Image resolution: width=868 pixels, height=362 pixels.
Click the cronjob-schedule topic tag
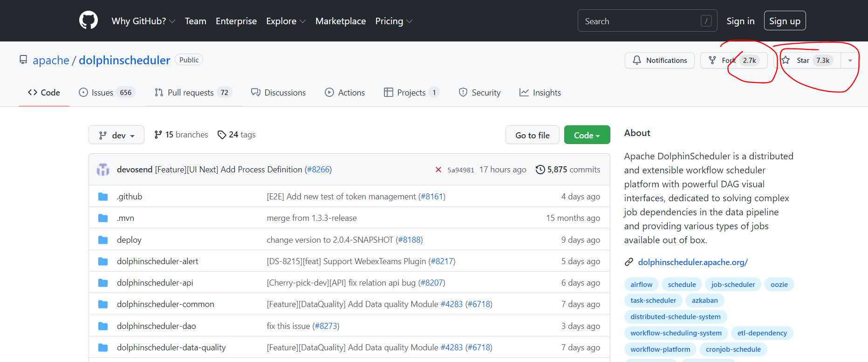click(733, 349)
